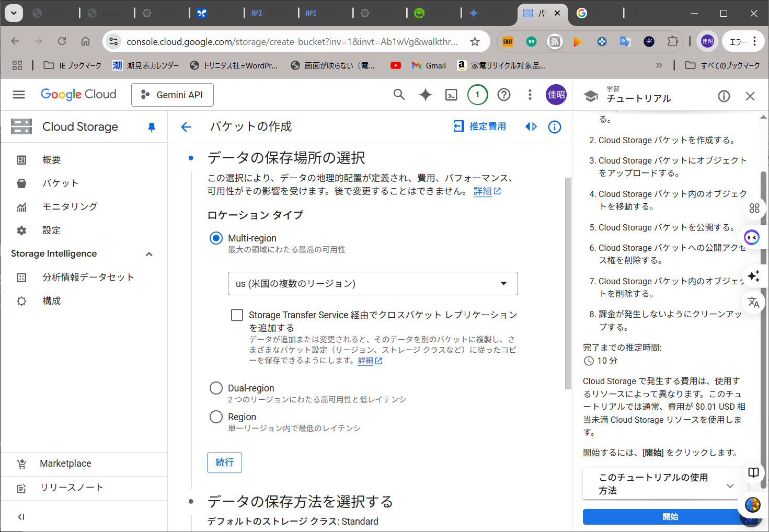
Task: Click the Gemini sparkle icon in header
Action: [425, 95]
